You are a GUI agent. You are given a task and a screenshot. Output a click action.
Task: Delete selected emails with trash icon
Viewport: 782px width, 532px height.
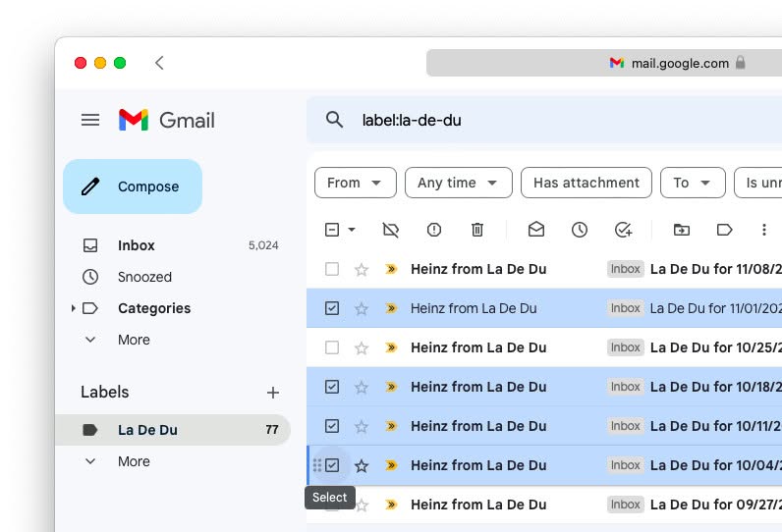[477, 230]
